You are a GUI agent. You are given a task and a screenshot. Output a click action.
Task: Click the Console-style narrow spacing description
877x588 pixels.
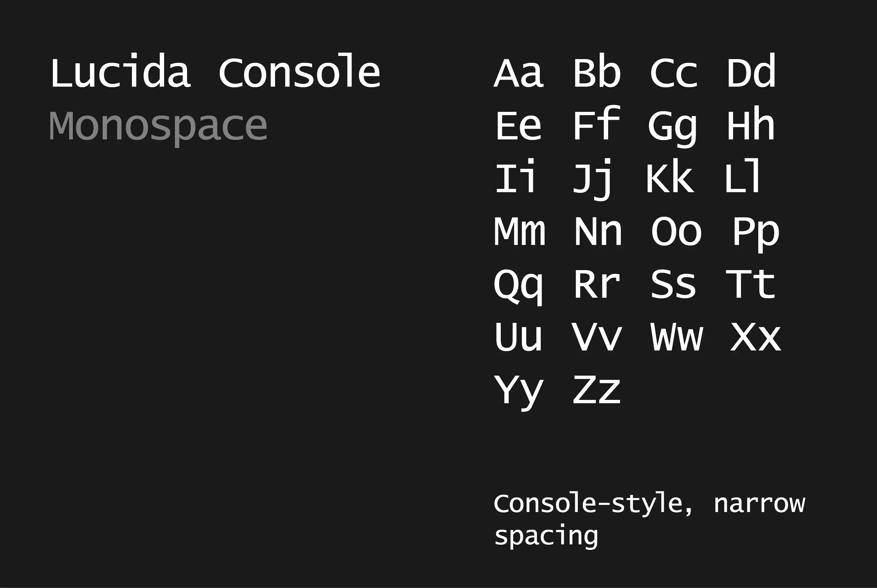[x=649, y=520]
